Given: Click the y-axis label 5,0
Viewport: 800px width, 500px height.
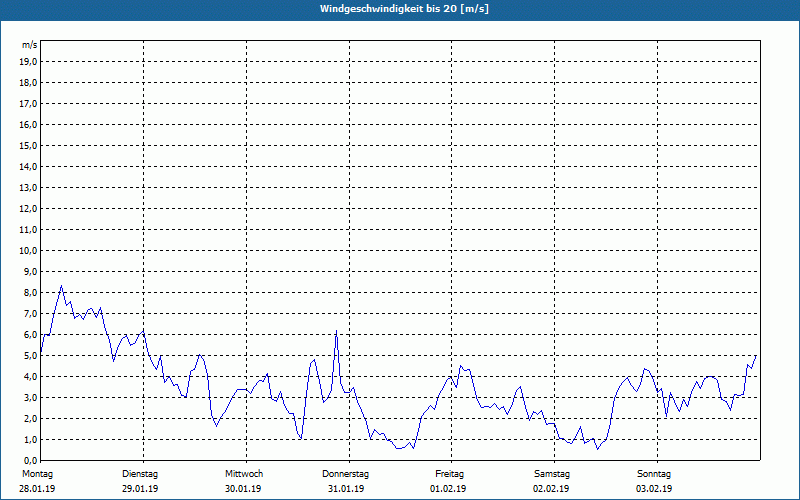Looking at the screenshot, I should [30, 356].
